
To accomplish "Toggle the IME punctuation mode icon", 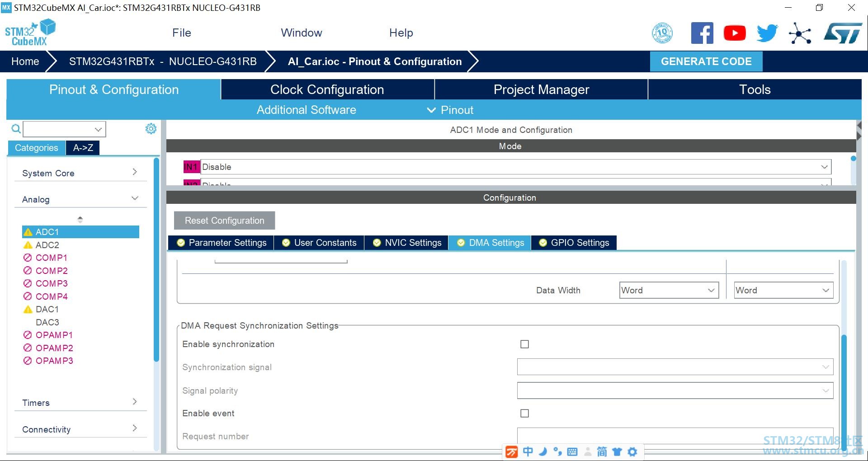I will point(557,452).
